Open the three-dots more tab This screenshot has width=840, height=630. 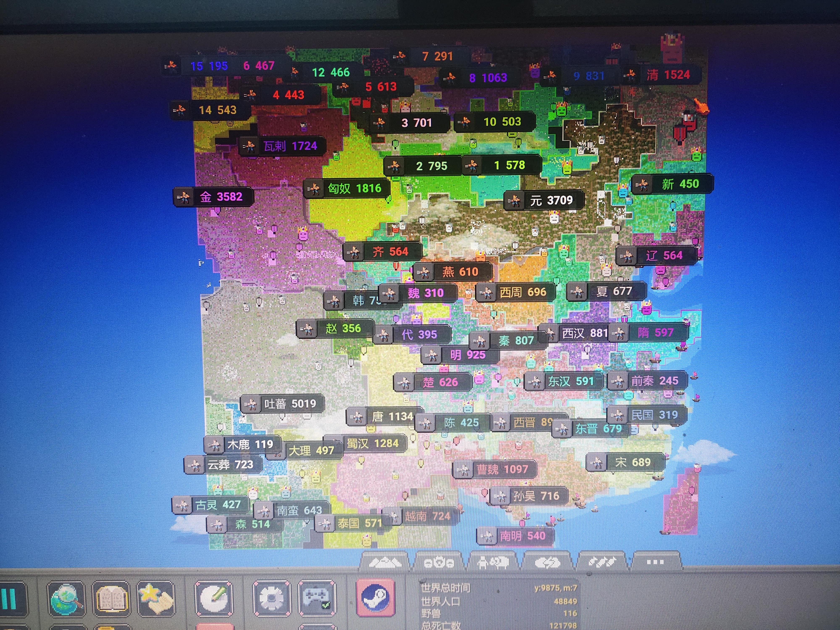coord(655,562)
